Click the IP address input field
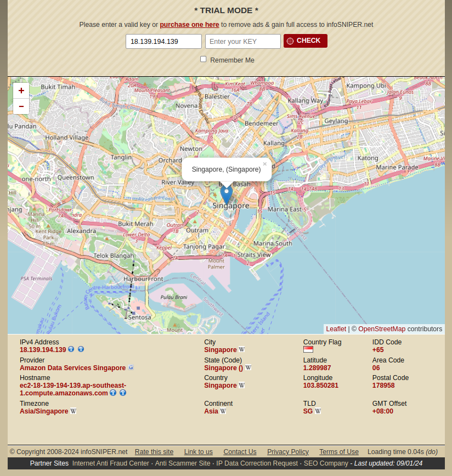The width and height of the screenshot is (452, 476). tap(163, 42)
